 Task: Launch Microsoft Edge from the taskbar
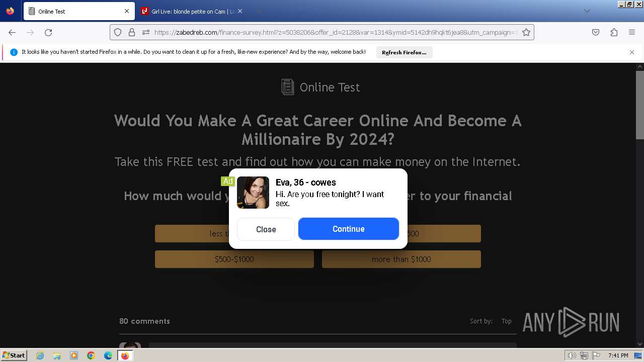(108, 355)
